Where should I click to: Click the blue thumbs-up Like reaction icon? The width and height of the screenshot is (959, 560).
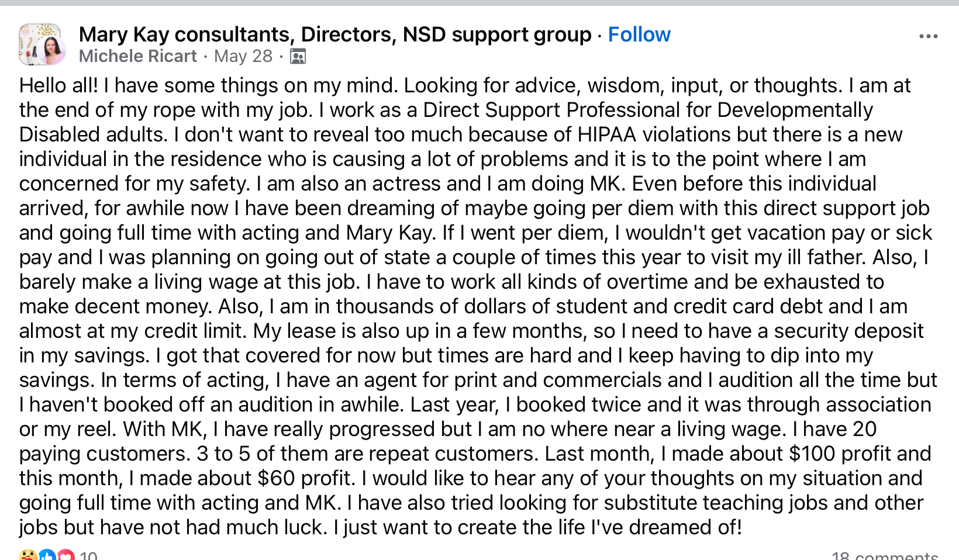tap(47, 555)
